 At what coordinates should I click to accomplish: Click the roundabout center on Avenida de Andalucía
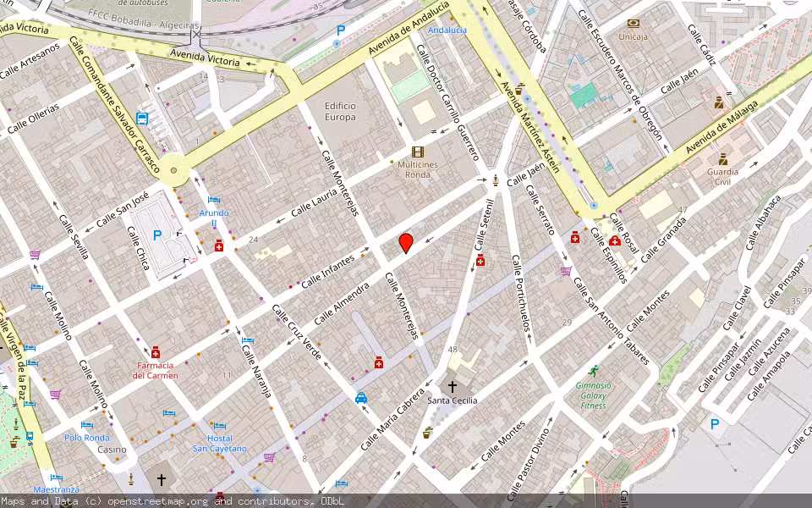click(x=173, y=170)
